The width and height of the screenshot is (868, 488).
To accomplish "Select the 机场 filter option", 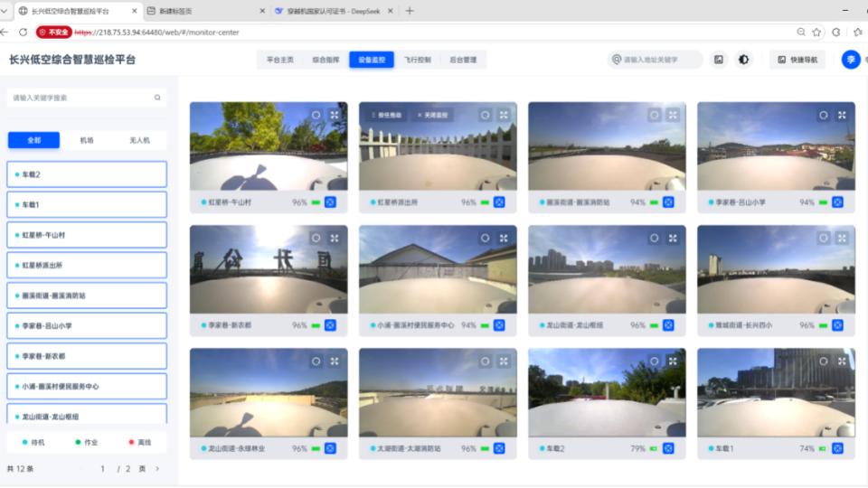I will click(87, 141).
